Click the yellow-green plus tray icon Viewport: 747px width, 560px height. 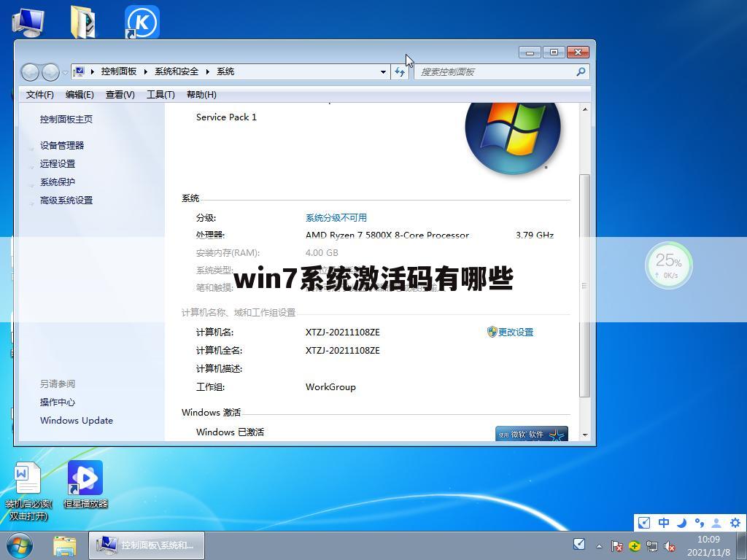[x=634, y=545]
